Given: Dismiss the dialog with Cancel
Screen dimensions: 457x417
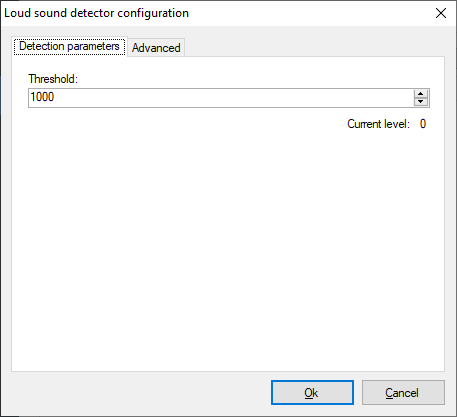Looking at the screenshot, I should (403, 393).
